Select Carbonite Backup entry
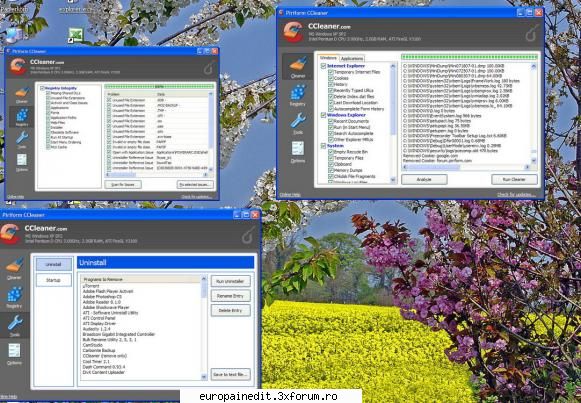This screenshot has height=403, width=581. pos(99,350)
